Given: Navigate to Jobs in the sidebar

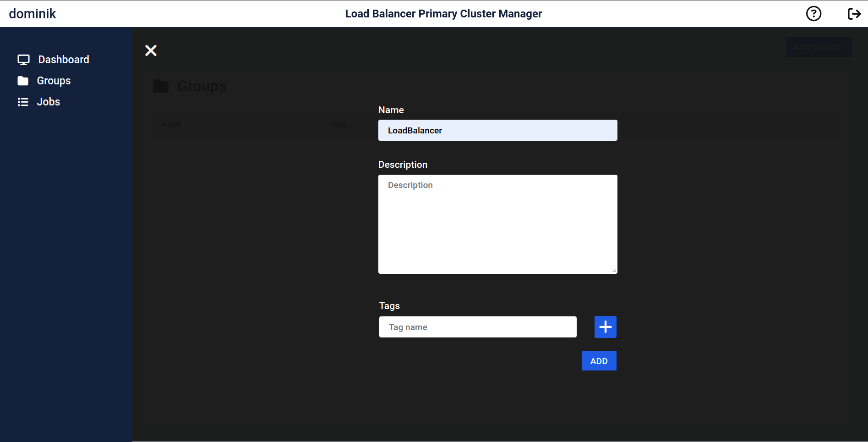Looking at the screenshot, I should 48,101.
